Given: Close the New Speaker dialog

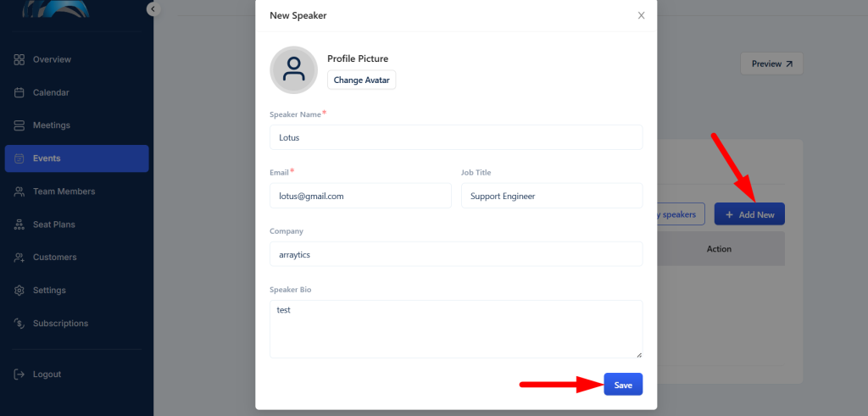Looking at the screenshot, I should [641, 15].
